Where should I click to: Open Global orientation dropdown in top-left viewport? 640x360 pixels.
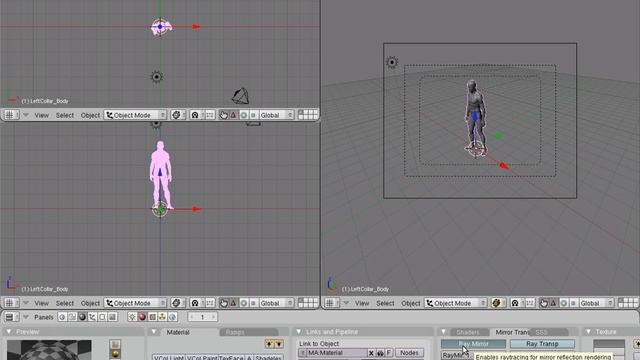(277, 115)
